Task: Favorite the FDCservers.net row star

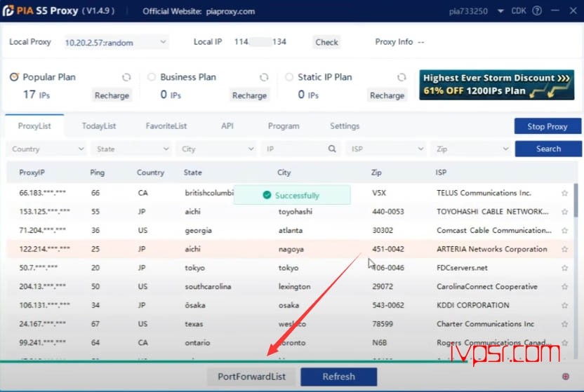Action: (x=564, y=268)
